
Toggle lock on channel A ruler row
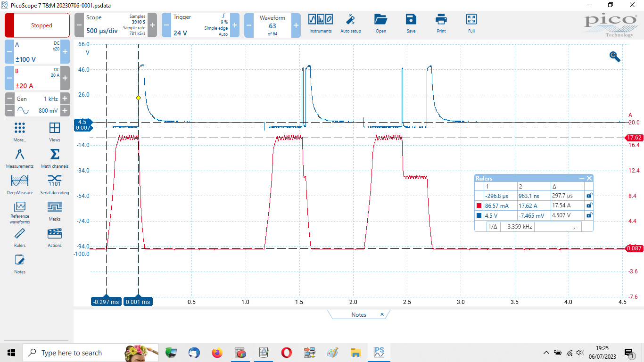tap(588, 215)
